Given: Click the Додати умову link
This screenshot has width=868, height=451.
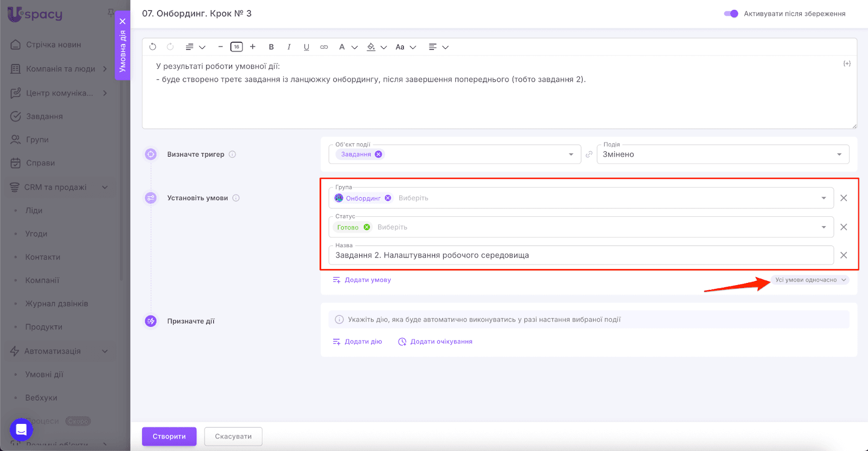Looking at the screenshot, I should pos(367,280).
